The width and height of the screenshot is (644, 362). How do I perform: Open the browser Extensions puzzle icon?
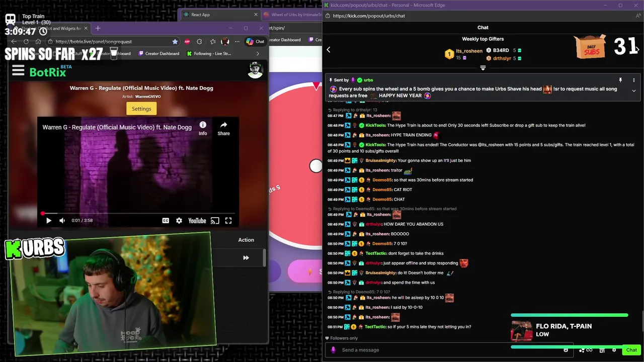click(200, 42)
